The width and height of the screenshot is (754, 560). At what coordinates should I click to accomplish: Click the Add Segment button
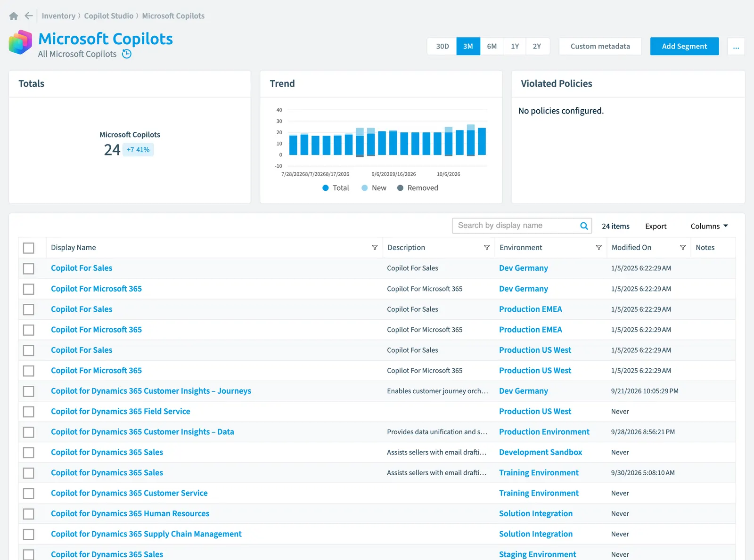pyautogui.click(x=684, y=46)
